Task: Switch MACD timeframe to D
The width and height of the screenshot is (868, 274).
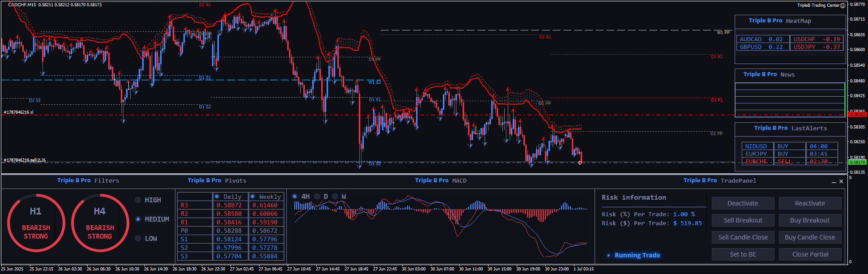Action: [317, 197]
